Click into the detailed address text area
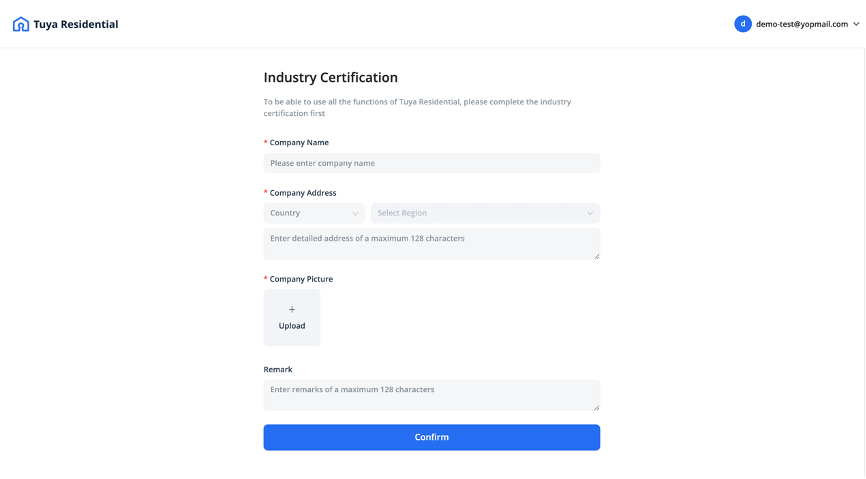 point(431,244)
